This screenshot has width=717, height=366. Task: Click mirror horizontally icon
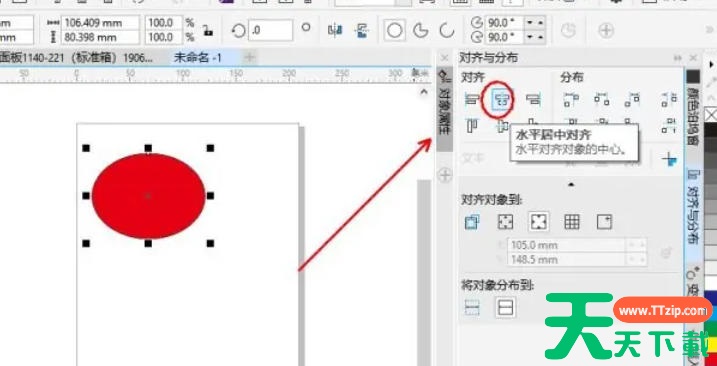click(335, 30)
